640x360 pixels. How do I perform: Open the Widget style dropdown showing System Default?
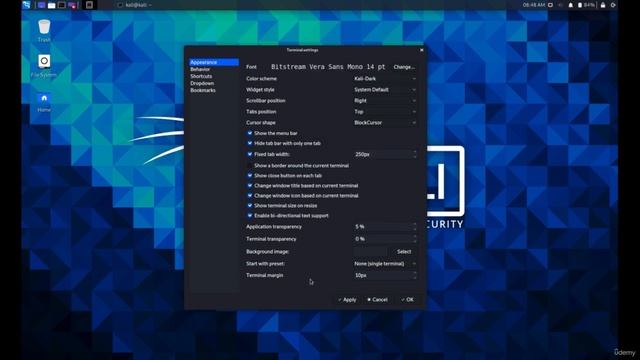pyautogui.click(x=385, y=89)
